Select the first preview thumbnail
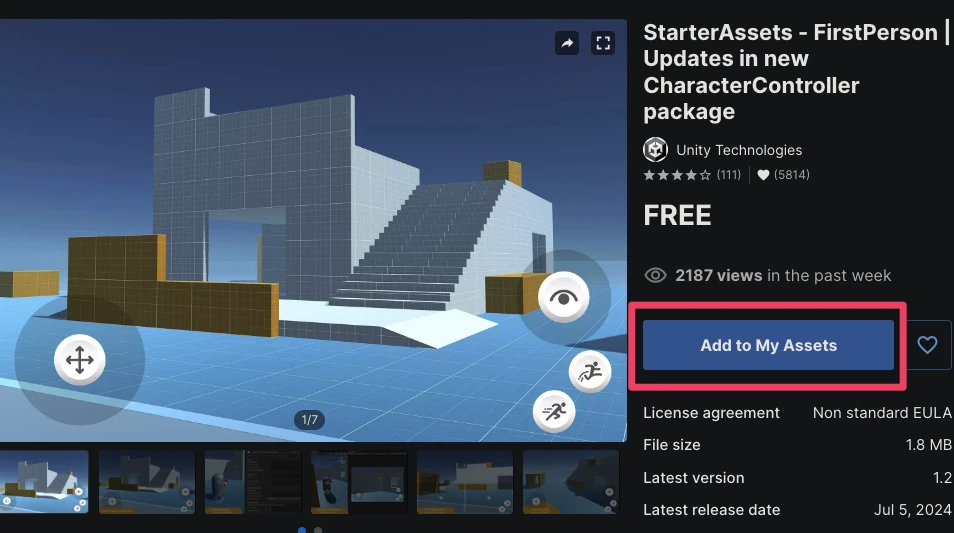This screenshot has width=954, height=533. pyautogui.click(x=44, y=482)
